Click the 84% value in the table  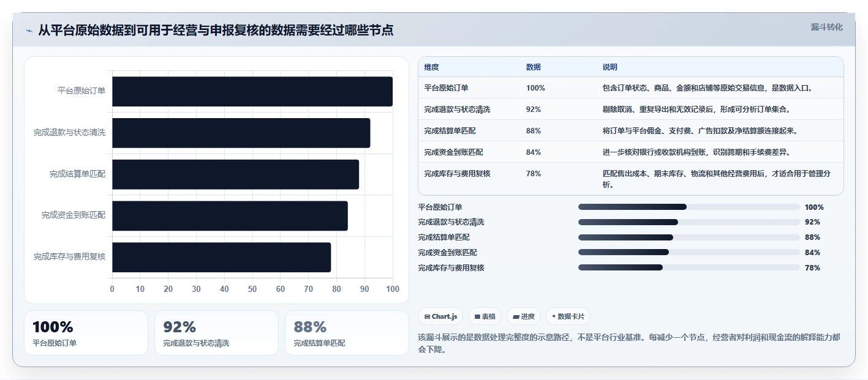pos(534,152)
